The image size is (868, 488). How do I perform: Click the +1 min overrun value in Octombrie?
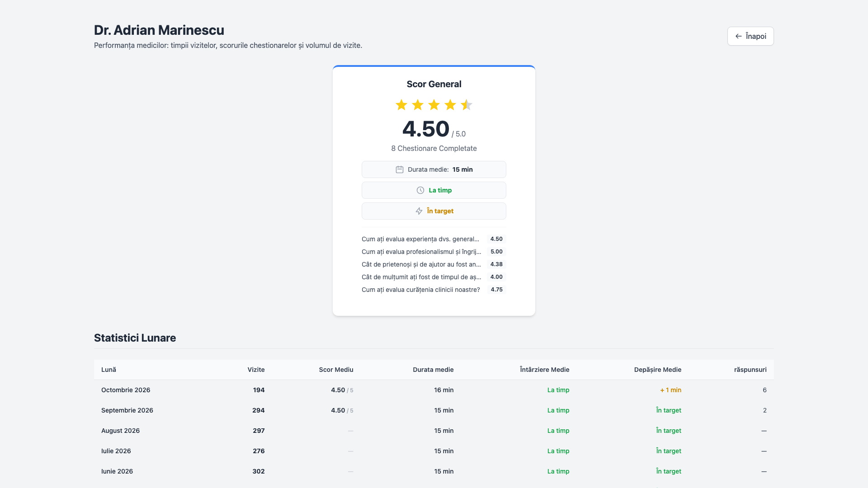click(670, 390)
